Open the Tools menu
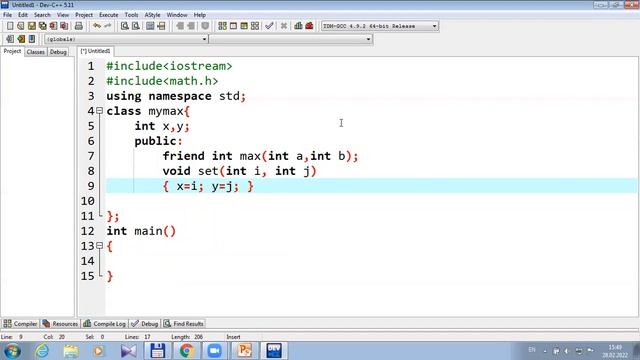Viewport: 640px width, 360px height. click(131, 15)
